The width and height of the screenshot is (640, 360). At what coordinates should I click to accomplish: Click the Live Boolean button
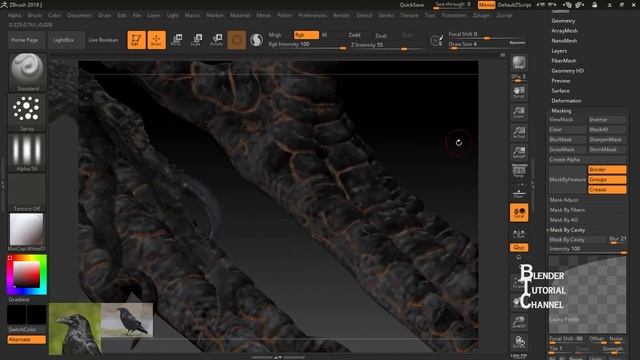(x=103, y=40)
